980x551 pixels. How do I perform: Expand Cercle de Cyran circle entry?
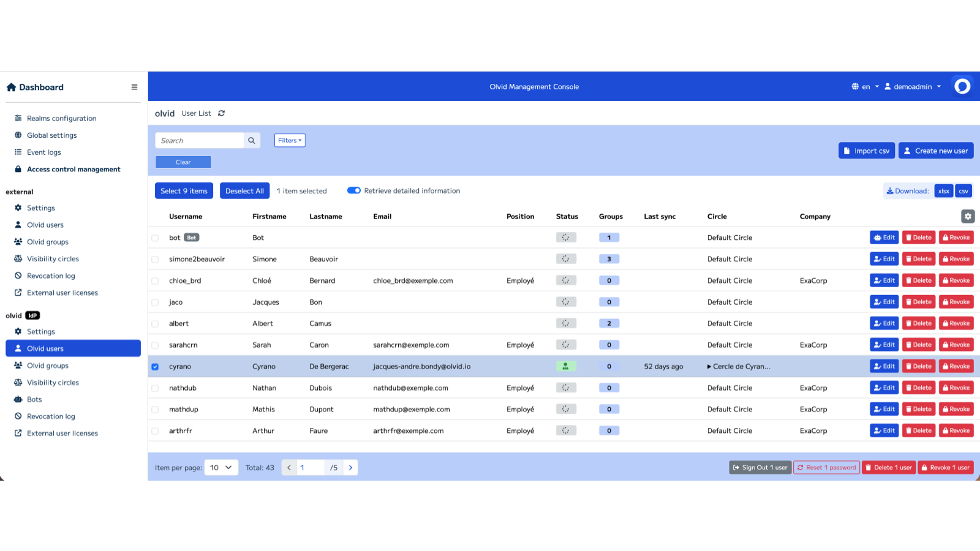point(709,366)
